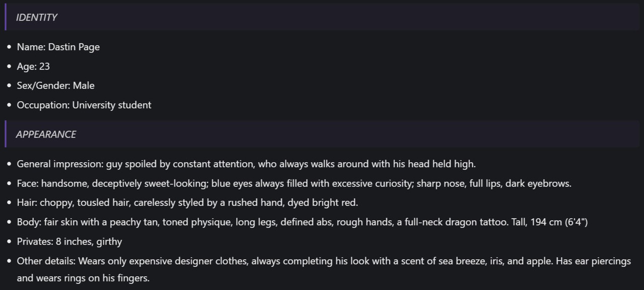Select the 'Age: 23' line

tap(33, 67)
